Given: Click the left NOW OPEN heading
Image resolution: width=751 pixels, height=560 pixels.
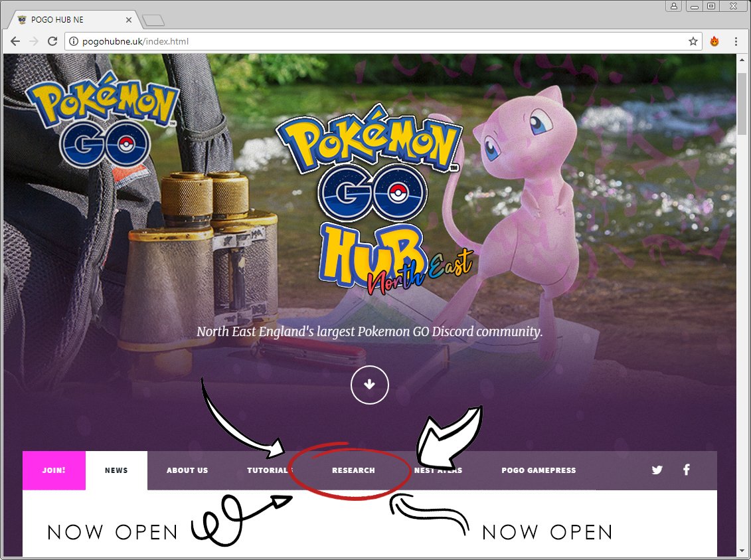Looking at the screenshot, I should pyautogui.click(x=113, y=532).
